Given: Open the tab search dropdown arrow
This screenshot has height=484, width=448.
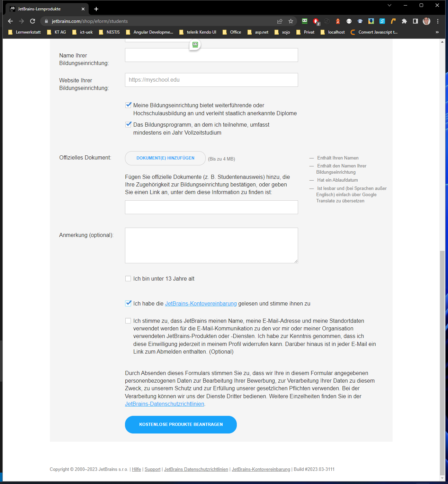Looking at the screenshot, I should [x=389, y=5].
